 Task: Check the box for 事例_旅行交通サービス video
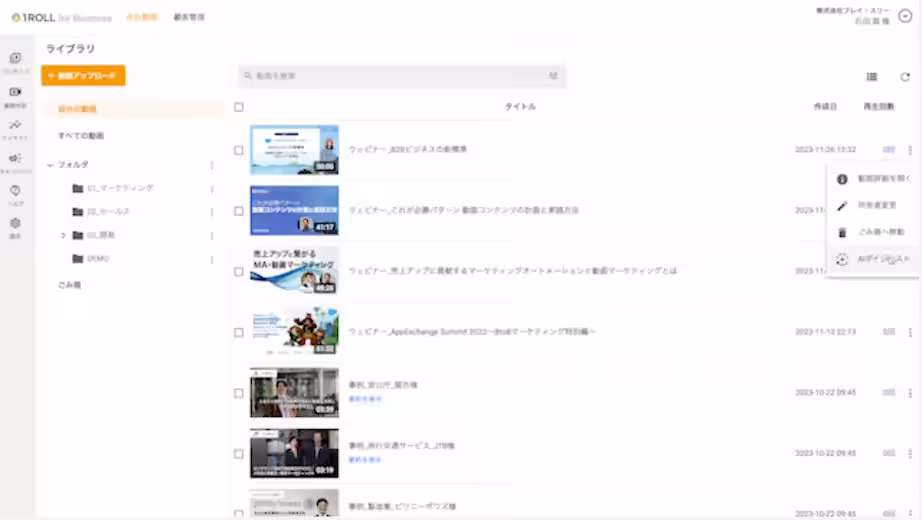coord(239,454)
